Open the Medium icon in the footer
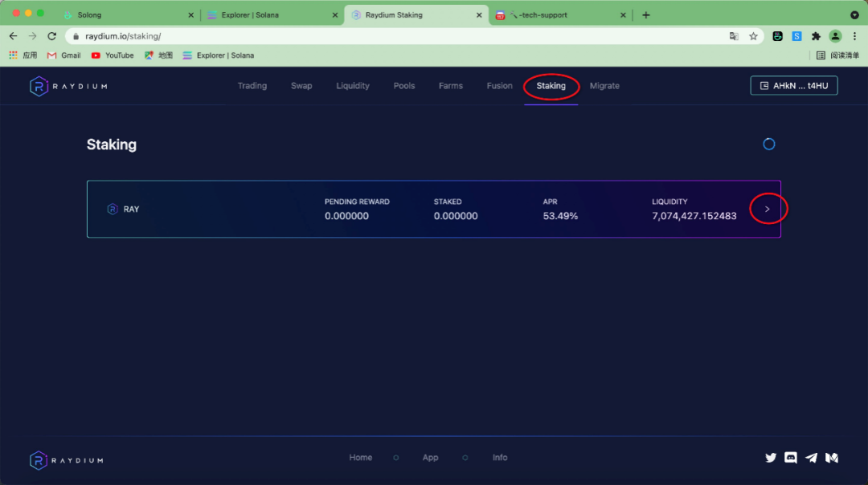Image resolution: width=868 pixels, height=485 pixels. tap(832, 458)
